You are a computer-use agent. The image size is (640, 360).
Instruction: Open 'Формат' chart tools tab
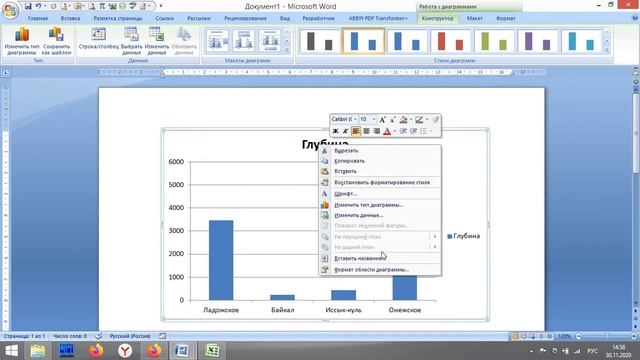(505, 18)
